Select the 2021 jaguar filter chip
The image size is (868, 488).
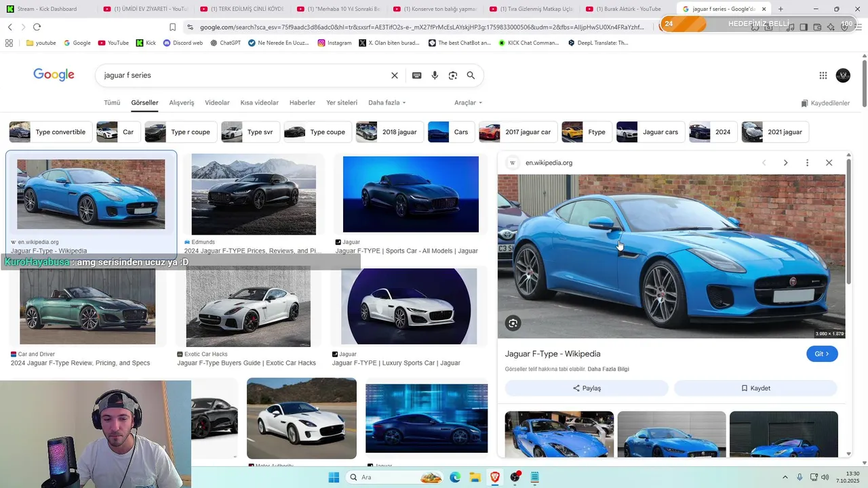775,132
